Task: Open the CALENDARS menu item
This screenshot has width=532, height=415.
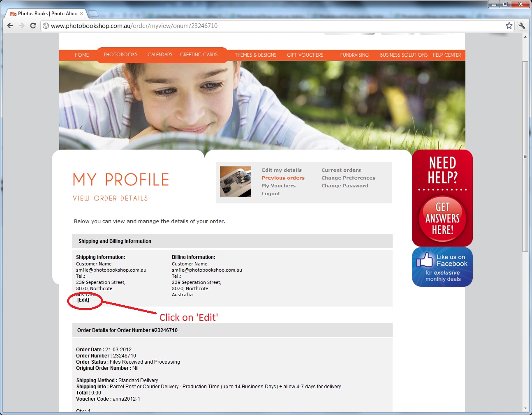Action: tap(160, 55)
